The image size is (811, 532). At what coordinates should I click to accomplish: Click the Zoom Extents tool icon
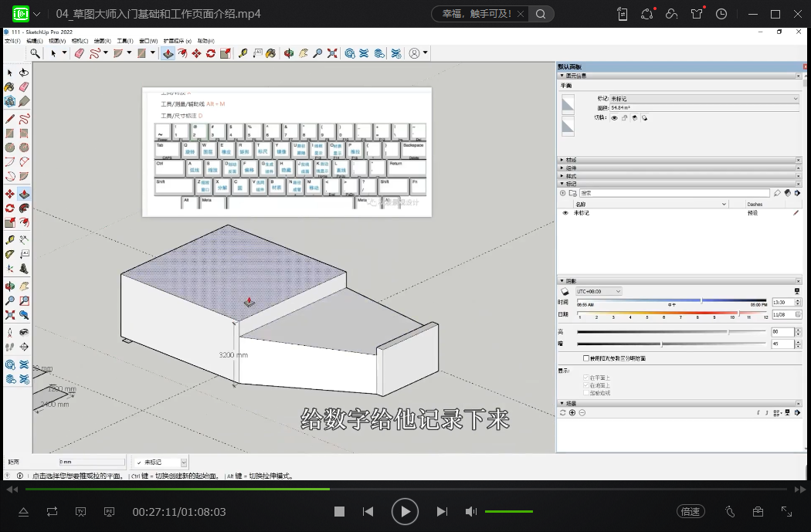click(x=332, y=53)
